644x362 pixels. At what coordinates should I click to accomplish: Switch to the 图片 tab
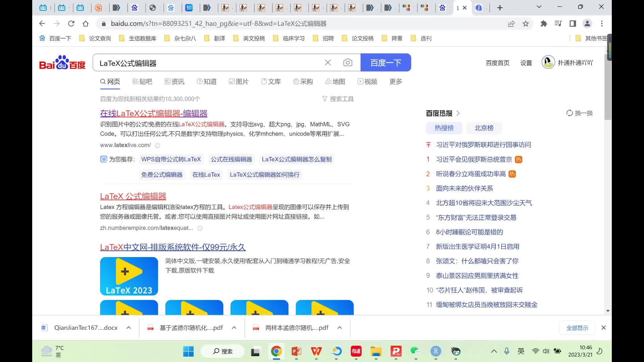[x=238, y=81]
